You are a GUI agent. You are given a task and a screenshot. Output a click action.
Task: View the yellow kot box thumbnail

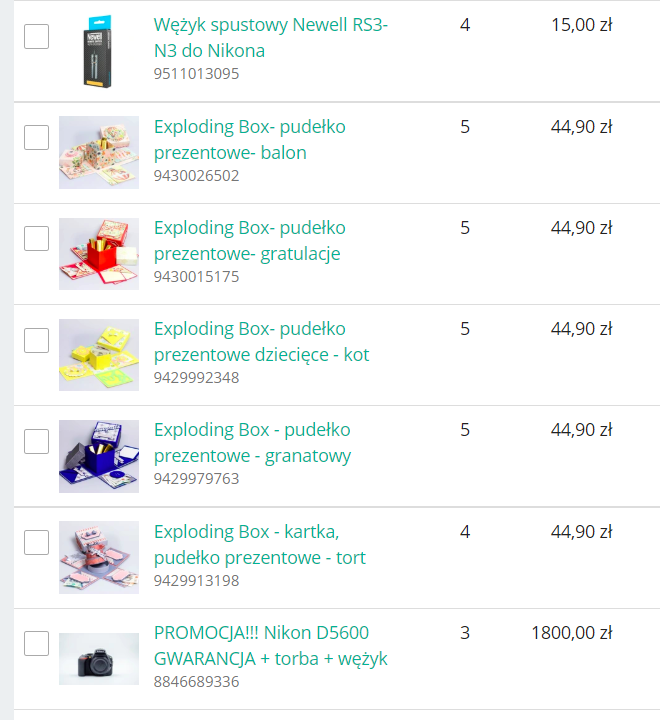(98, 354)
